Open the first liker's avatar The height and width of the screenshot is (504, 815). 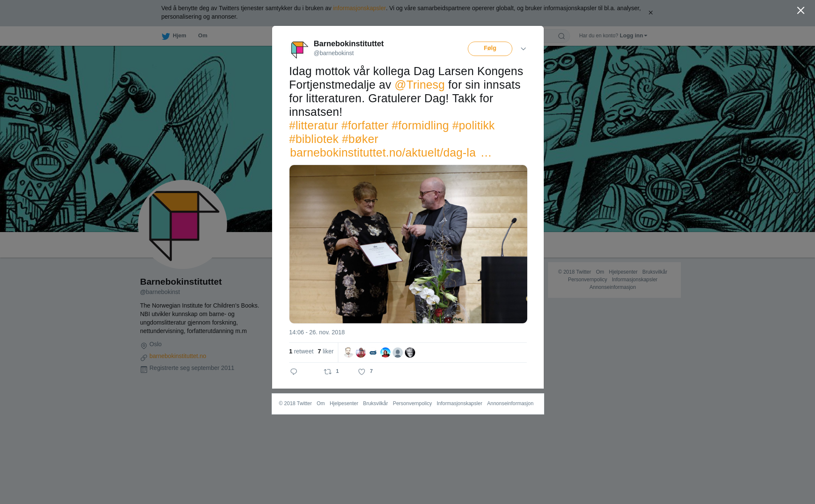[348, 353]
